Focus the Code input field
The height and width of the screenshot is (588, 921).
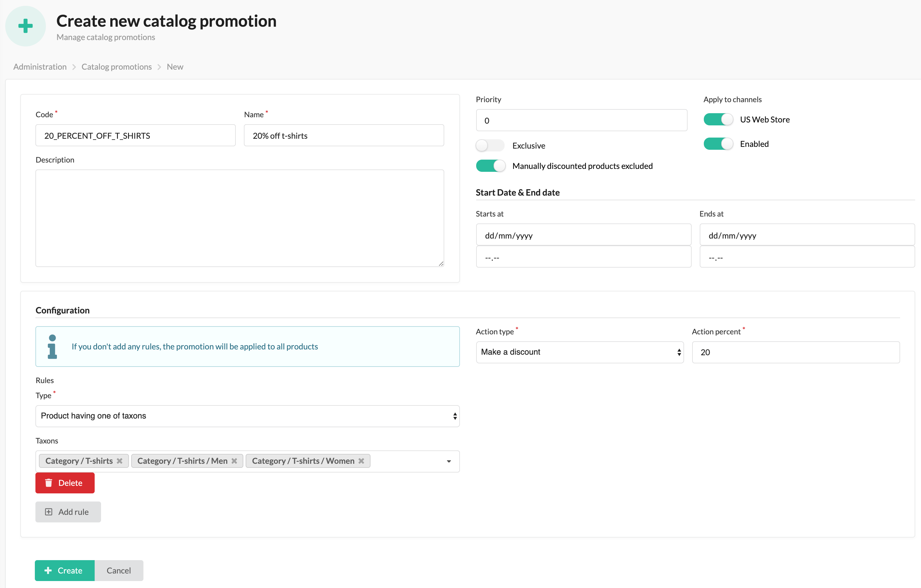point(135,135)
